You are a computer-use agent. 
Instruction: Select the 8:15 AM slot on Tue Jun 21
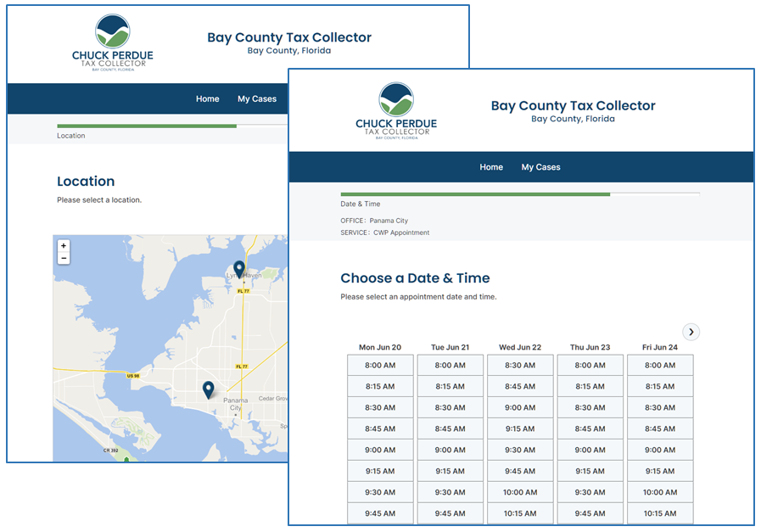pyautogui.click(x=450, y=386)
